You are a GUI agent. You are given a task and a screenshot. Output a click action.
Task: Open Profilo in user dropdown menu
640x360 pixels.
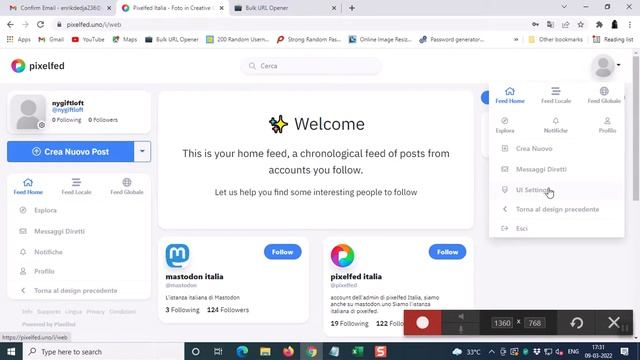pos(607,125)
